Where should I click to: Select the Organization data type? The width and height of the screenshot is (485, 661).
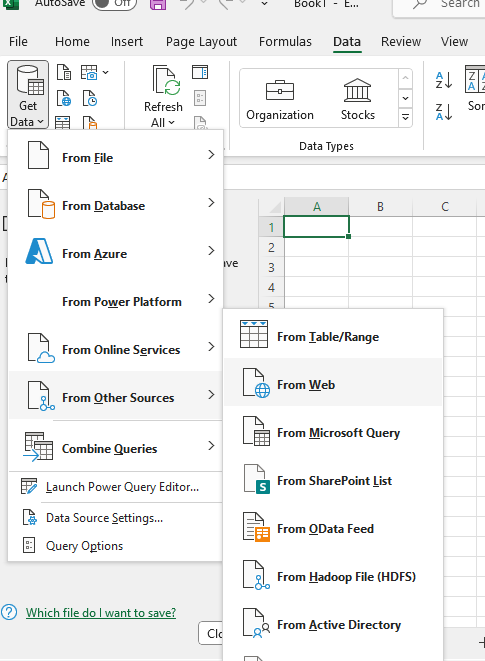pos(280,99)
